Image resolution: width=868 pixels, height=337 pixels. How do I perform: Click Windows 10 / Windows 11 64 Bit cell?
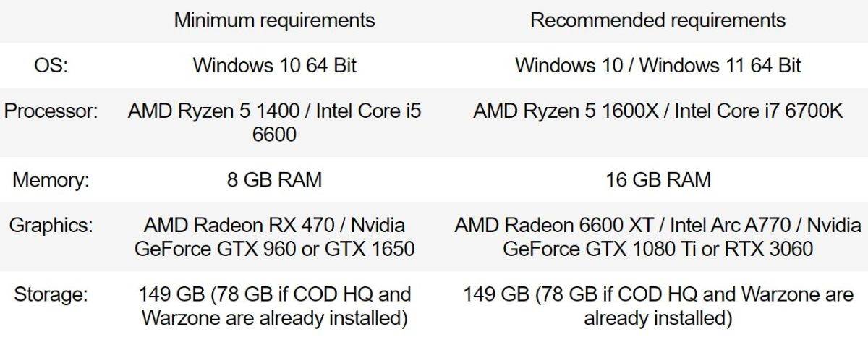658,65
